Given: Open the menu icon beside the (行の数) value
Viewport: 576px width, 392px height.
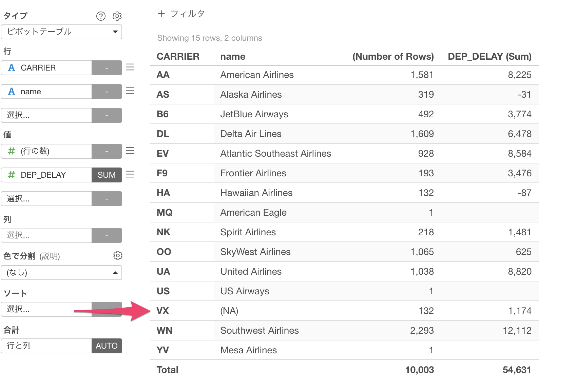Looking at the screenshot, I should [130, 151].
